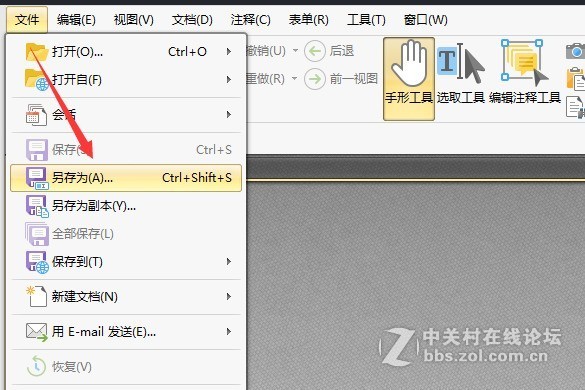Expand the 新建文档(N) submenu arrow
Viewport: 585px width, 390px height.
pyautogui.click(x=229, y=297)
